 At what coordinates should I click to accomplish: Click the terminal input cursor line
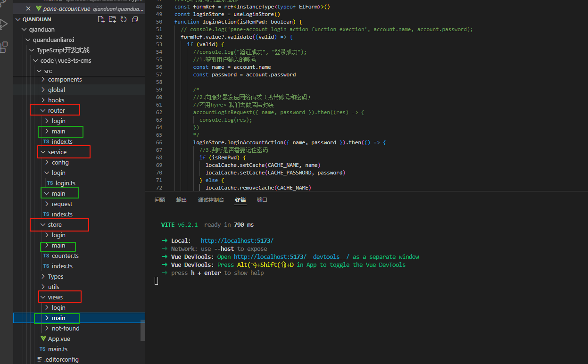[x=157, y=281]
